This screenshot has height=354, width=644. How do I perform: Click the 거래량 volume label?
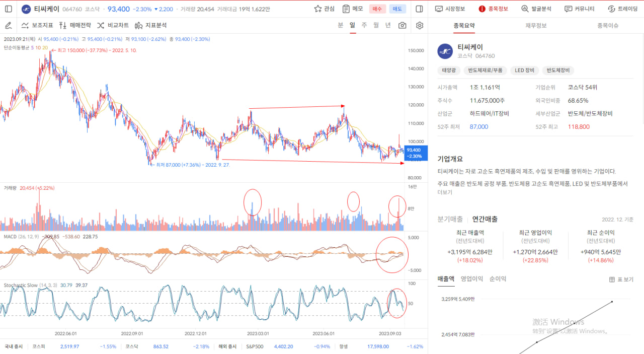(10, 188)
